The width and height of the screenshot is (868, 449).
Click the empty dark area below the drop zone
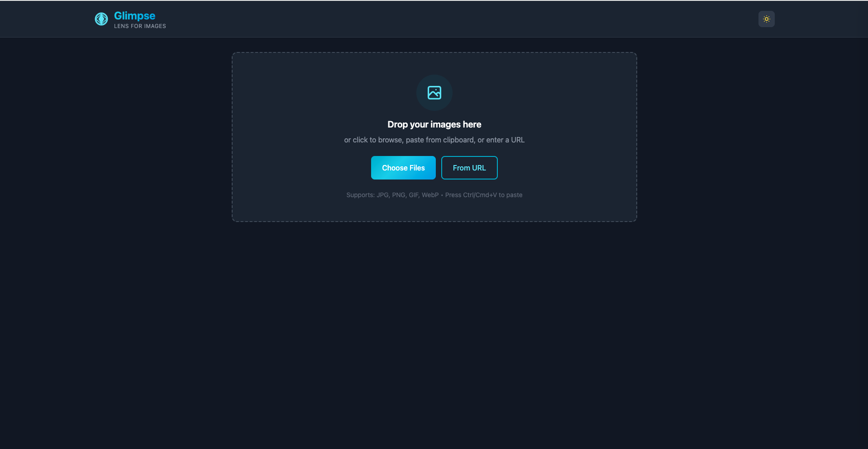point(434,335)
